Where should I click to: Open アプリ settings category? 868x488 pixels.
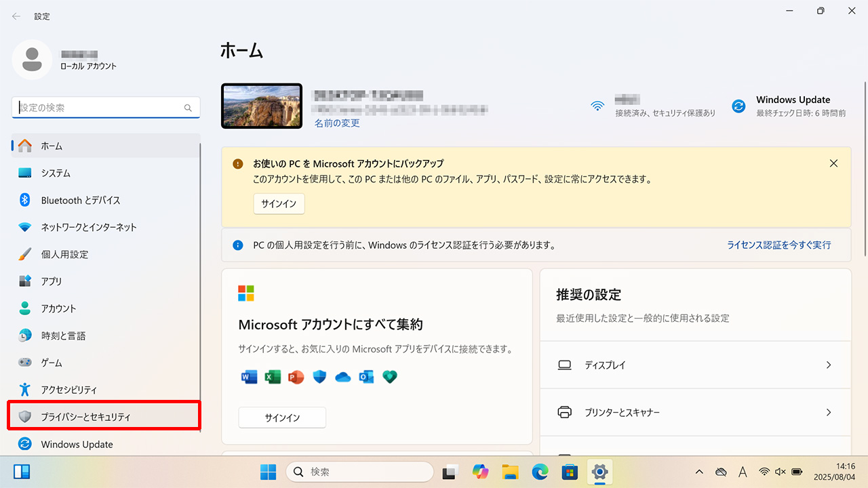(x=105, y=281)
